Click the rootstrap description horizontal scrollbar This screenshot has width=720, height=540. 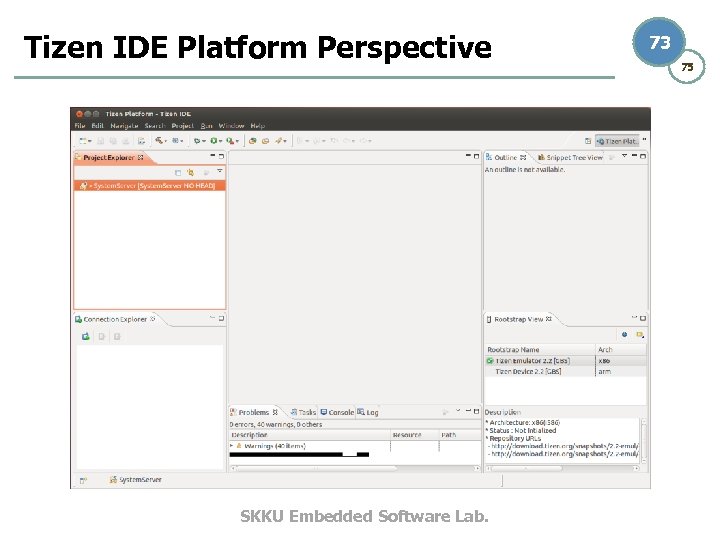point(563,468)
